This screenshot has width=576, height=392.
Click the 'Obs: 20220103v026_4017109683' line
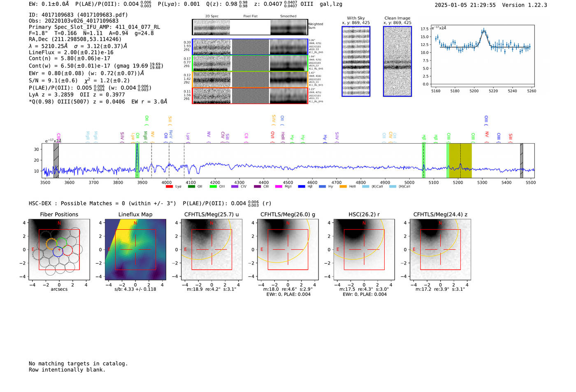[x=74, y=21]
